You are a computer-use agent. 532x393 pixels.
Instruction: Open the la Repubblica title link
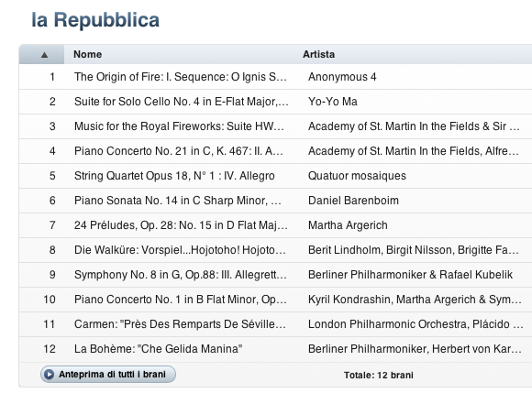pyautogui.click(x=95, y=20)
